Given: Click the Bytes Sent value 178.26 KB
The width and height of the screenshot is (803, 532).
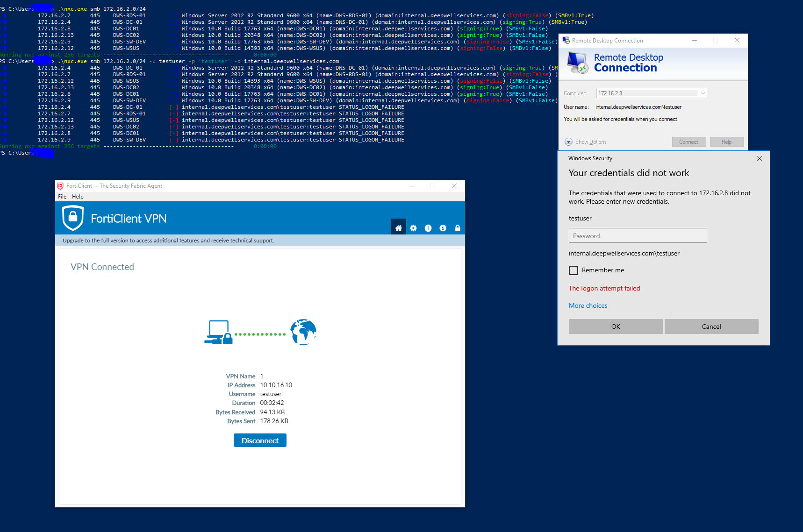Looking at the screenshot, I should point(274,421).
